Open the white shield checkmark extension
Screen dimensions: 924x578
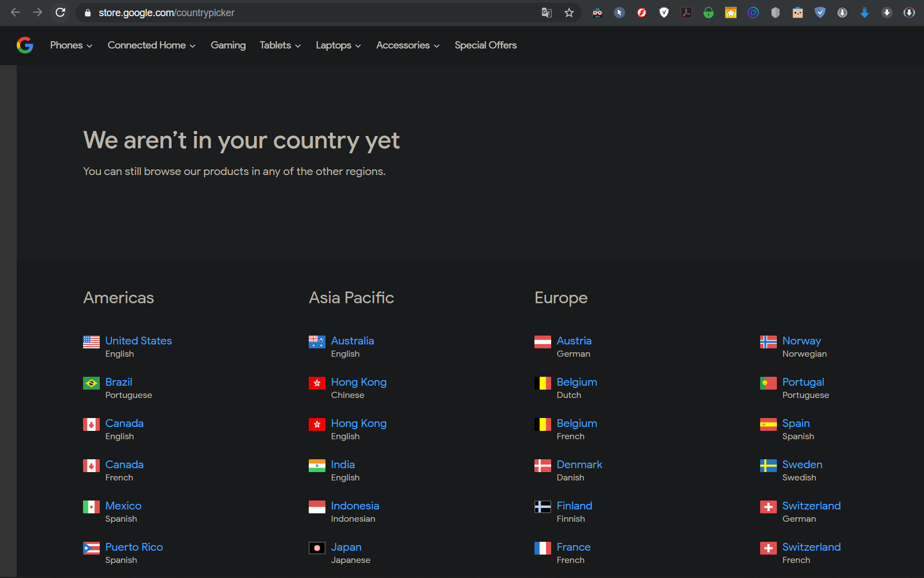click(664, 13)
